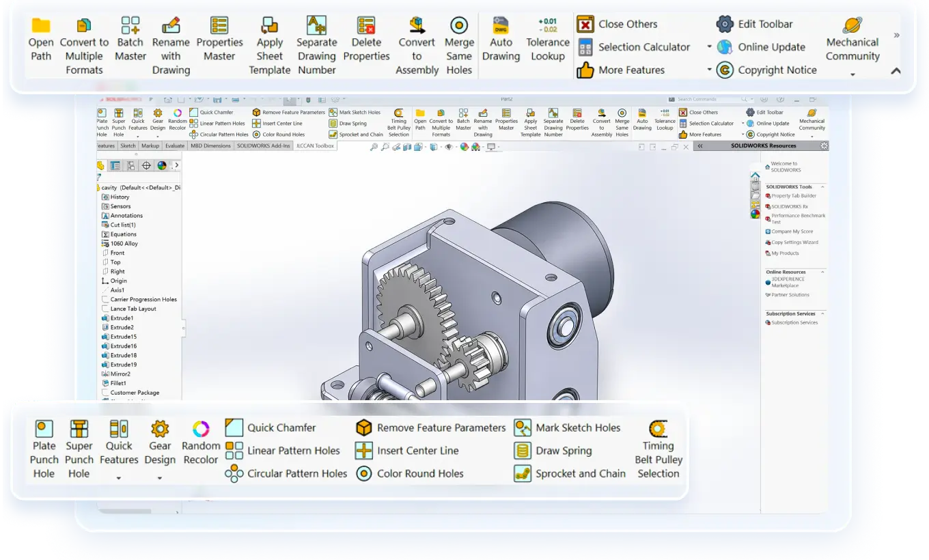Click enlarged Convert to Assembly icon

[x=417, y=25]
